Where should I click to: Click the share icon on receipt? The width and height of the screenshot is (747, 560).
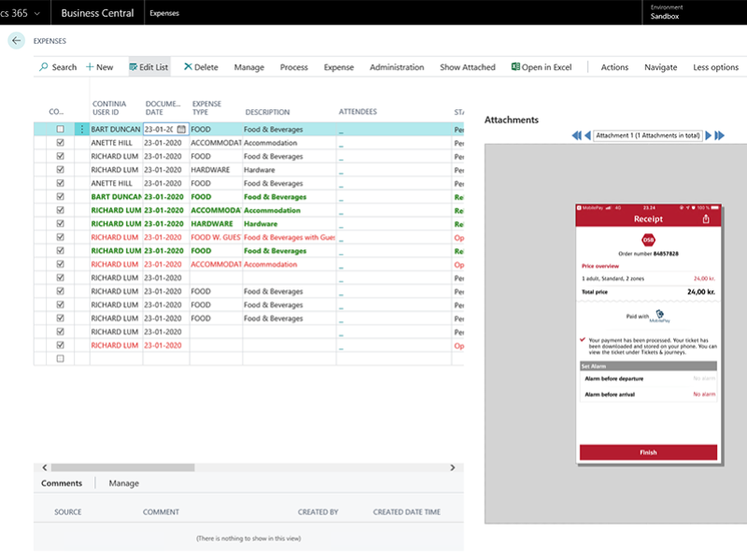[706, 218]
